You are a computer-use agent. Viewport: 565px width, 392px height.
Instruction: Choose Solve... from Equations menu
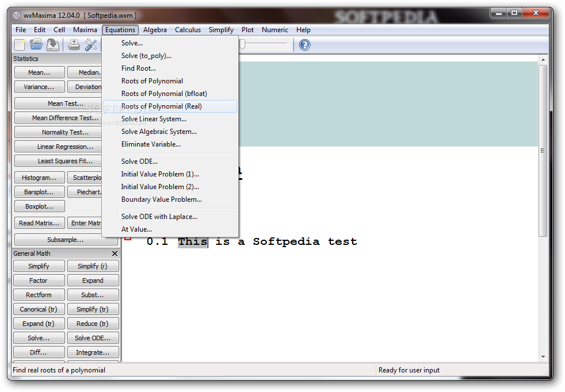coord(170,43)
